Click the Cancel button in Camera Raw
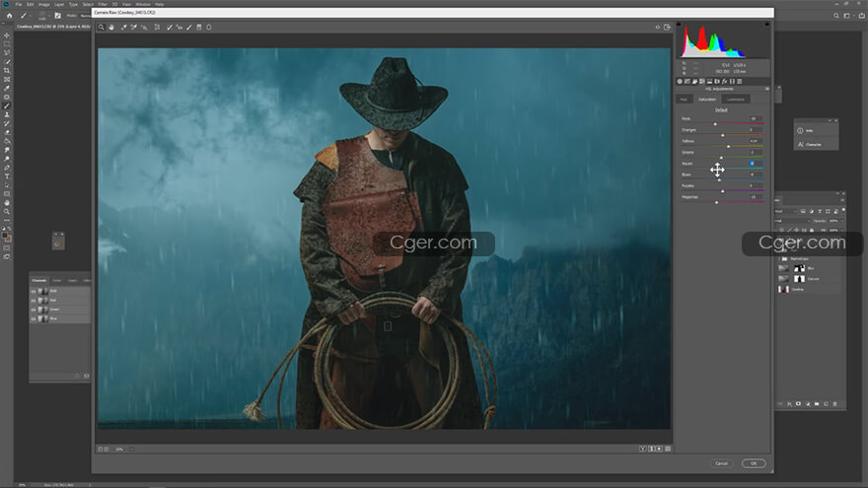The width and height of the screenshot is (868, 488). 721,463
